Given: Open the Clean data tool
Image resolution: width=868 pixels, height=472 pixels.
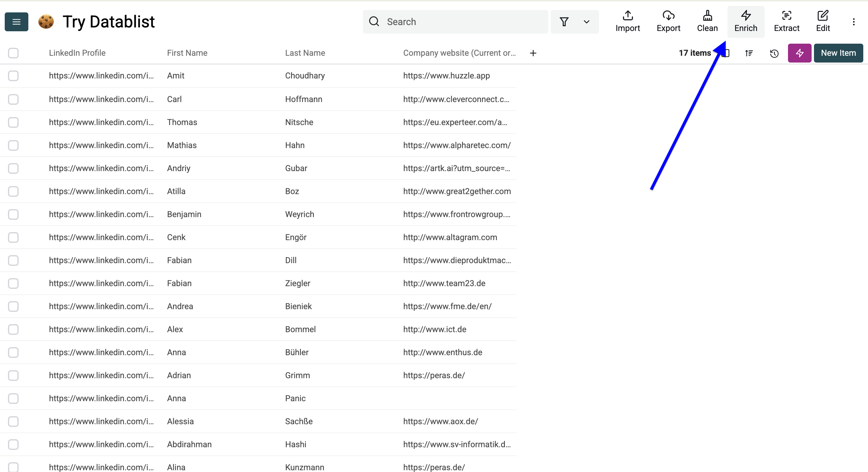Looking at the screenshot, I should pos(707,22).
